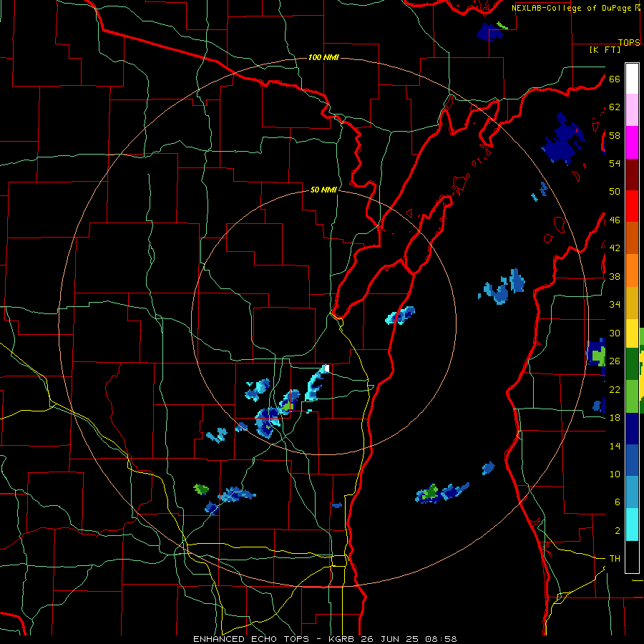Select the magenta legend color block

[632, 142]
